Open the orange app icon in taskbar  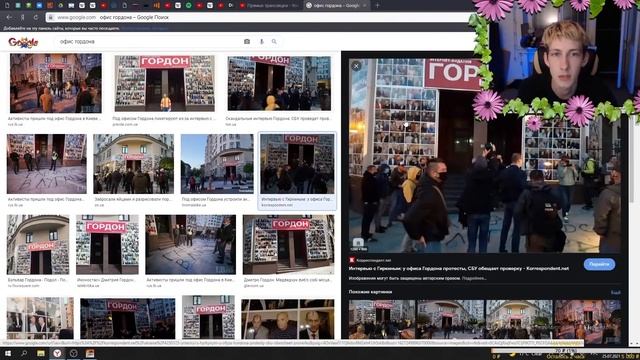point(90,353)
